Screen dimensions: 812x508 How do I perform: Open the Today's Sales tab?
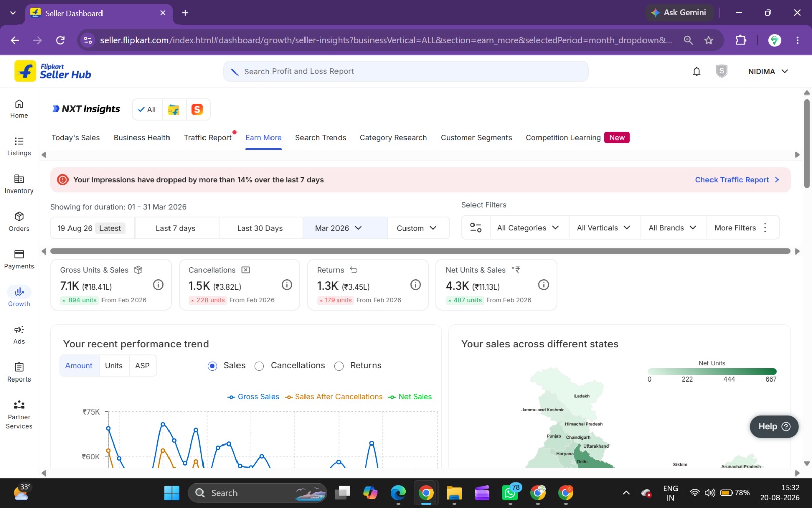coord(76,138)
